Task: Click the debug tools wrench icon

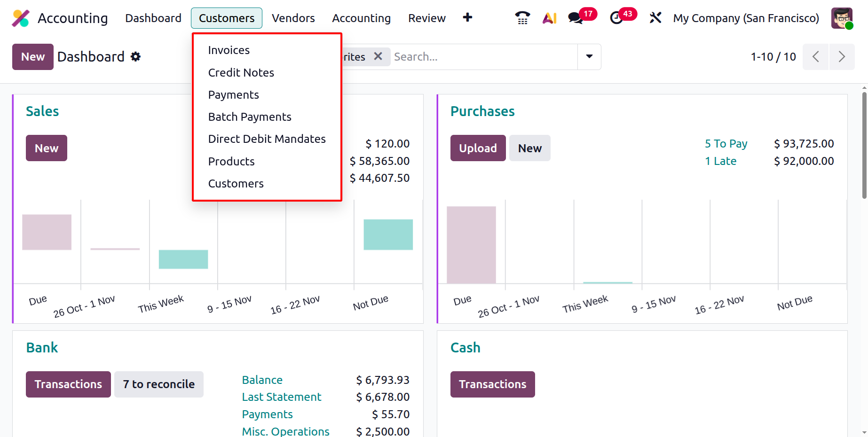Action: pos(655,18)
